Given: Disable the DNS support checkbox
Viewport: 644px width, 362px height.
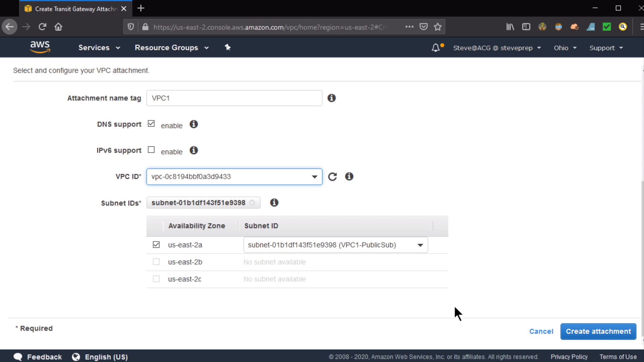Looking at the screenshot, I should pos(151,124).
